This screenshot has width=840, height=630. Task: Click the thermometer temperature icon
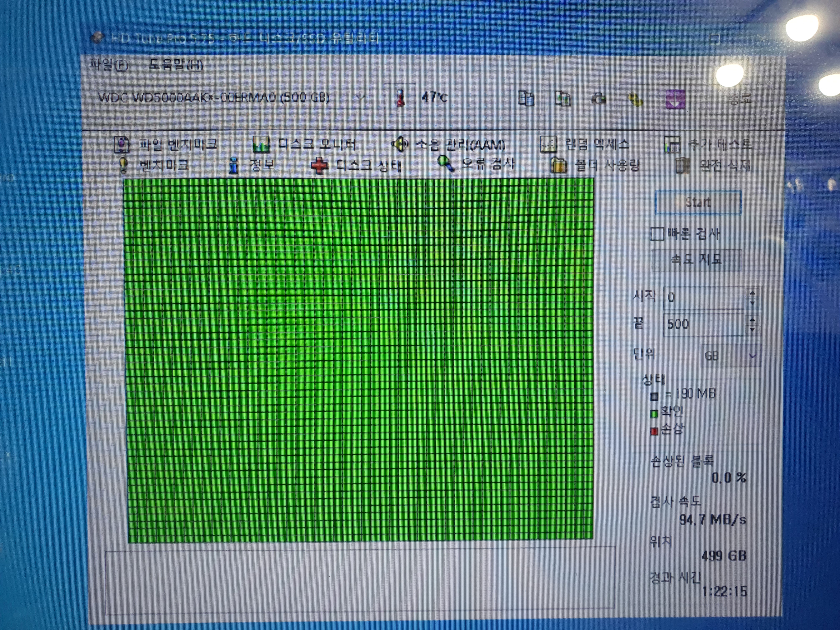pos(400,98)
